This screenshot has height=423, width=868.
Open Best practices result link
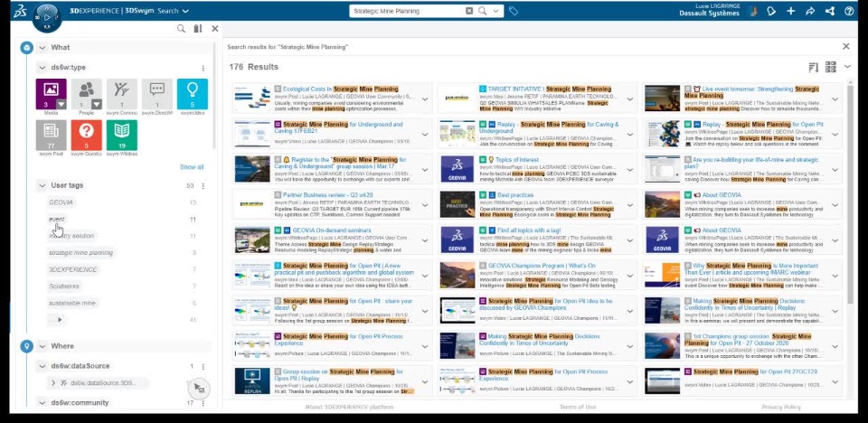pos(515,195)
